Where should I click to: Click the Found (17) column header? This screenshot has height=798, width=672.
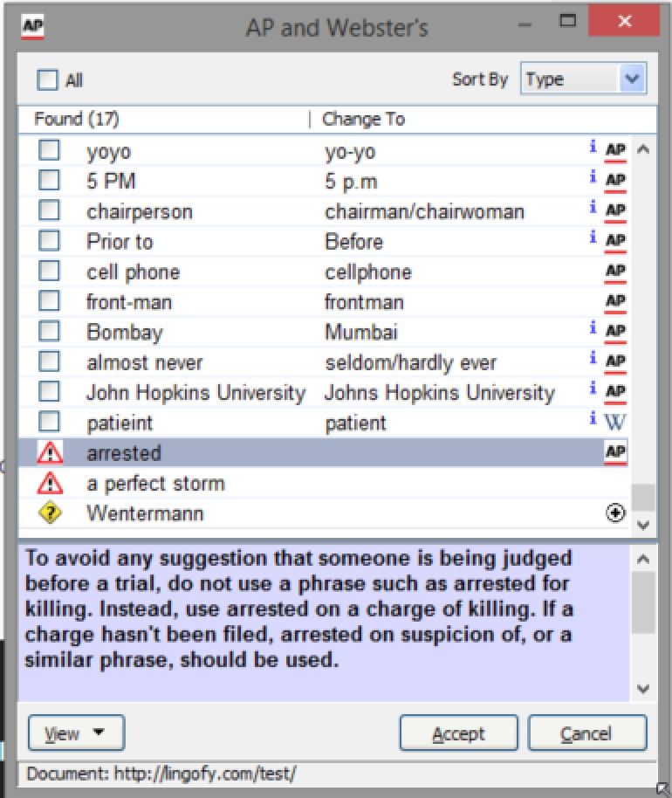76,119
